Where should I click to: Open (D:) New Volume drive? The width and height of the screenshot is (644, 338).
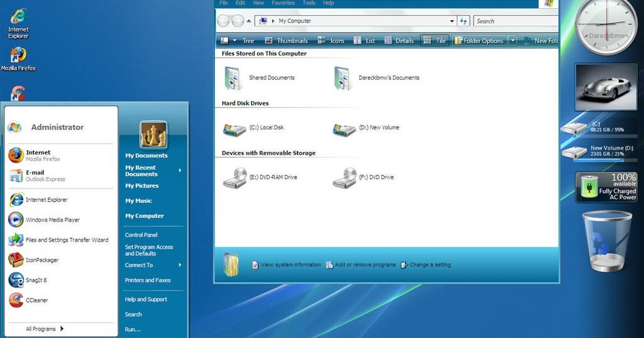click(365, 129)
